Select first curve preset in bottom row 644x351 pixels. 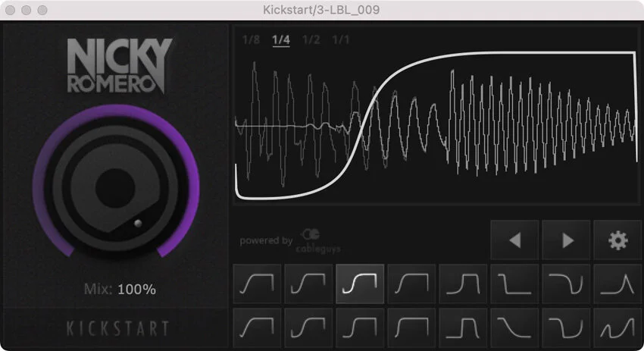click(257, 328)
